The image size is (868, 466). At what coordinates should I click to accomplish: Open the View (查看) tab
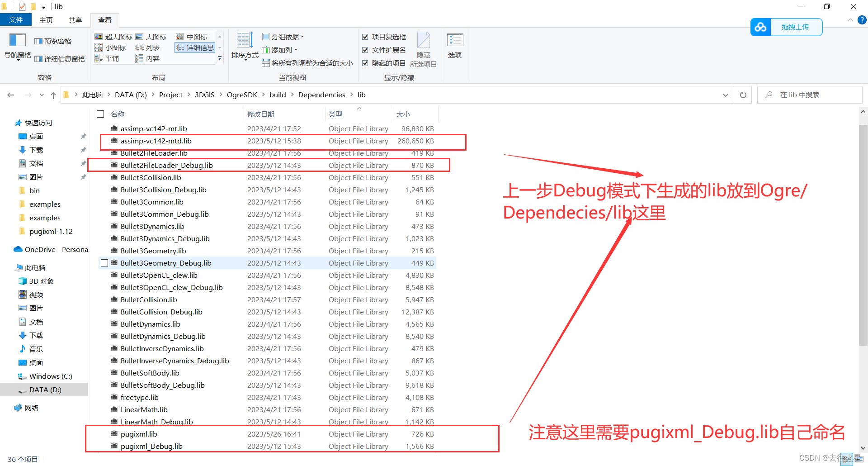[105, 20]
